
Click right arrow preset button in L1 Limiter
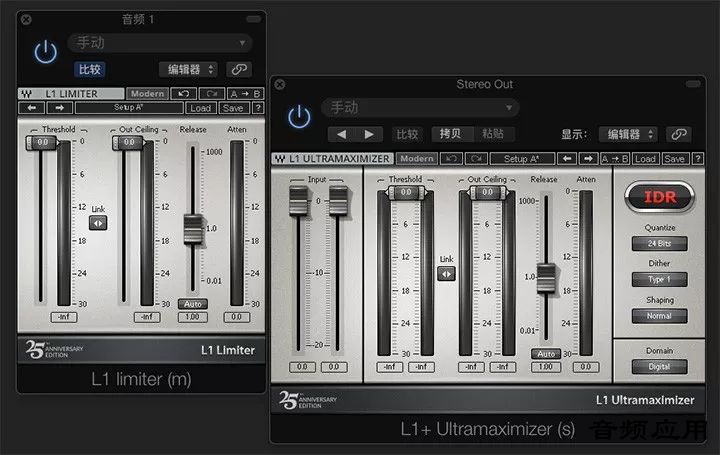pyautogui.click(x=60, y=108)
